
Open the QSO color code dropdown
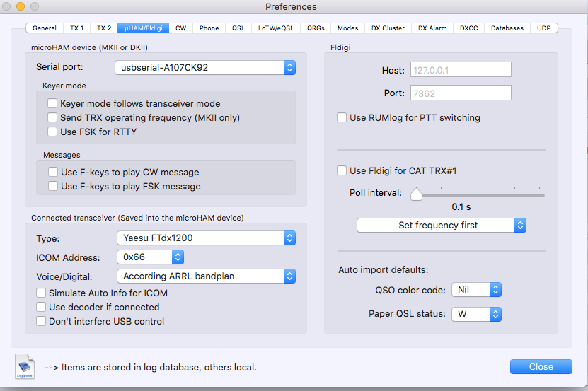pyautogui.click(x=477, y=290)
